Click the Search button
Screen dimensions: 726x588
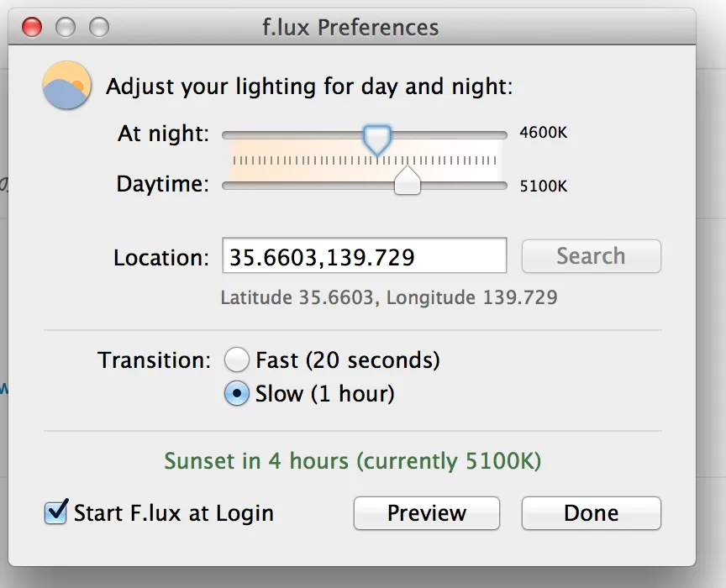[591, 256]
